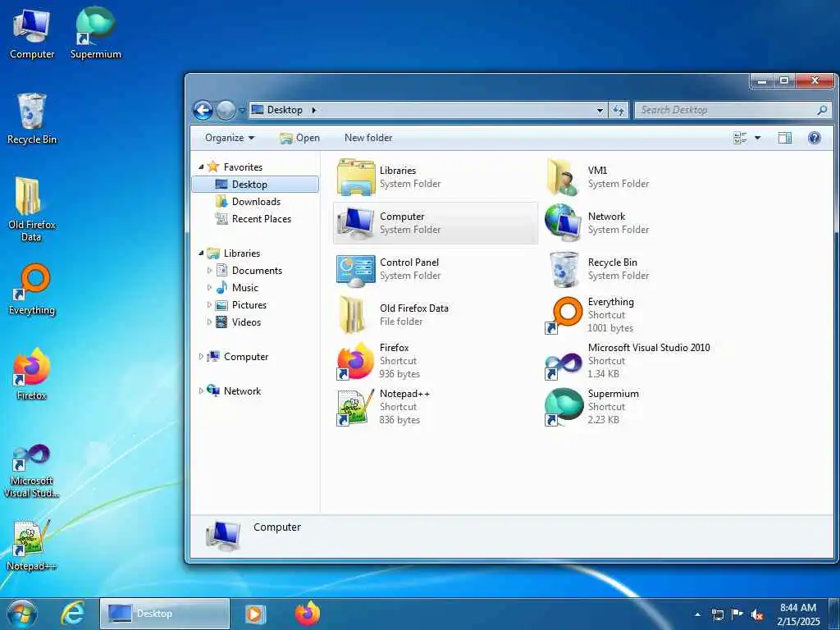Select the Notepad++ desktop shortcut
Screen dimensions: 840x630
(x=32, y=546)
